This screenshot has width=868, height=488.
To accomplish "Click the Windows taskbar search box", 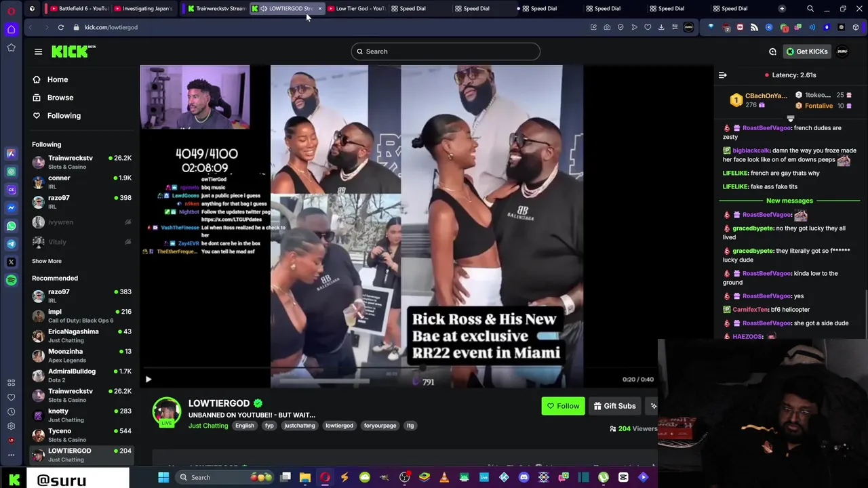I will click(225, 477).
